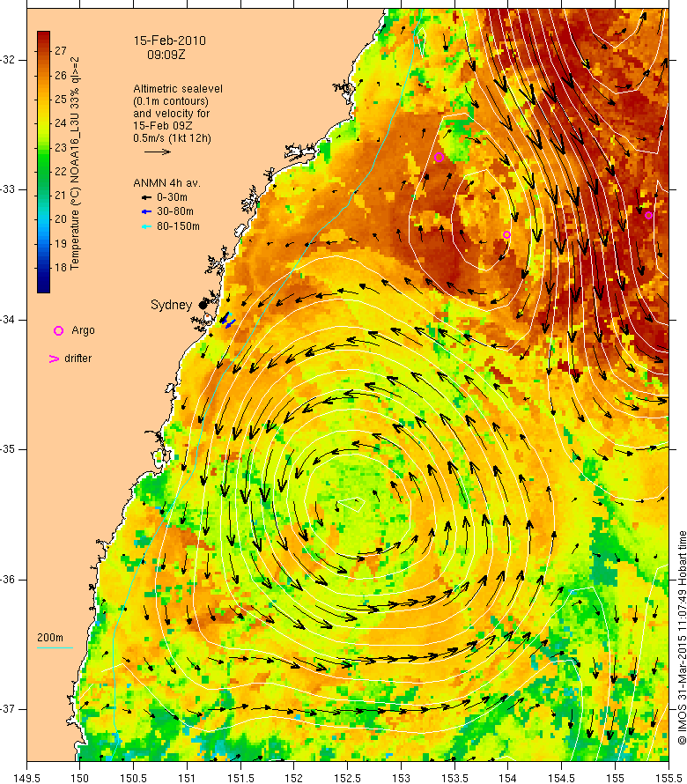
Task: Click the 154 longitude axis label
Action: click(x=508, y=778)
